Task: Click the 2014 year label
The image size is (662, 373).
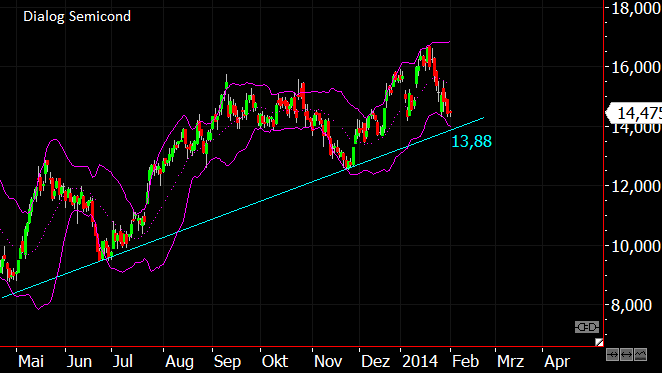Action: [x=420, y=362]
